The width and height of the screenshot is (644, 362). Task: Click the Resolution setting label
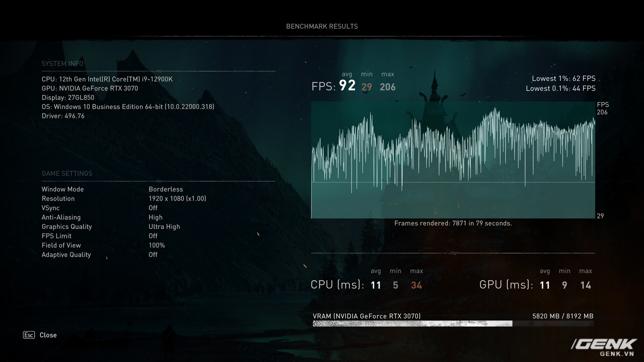pyautogui.click(x=58, y=199)
